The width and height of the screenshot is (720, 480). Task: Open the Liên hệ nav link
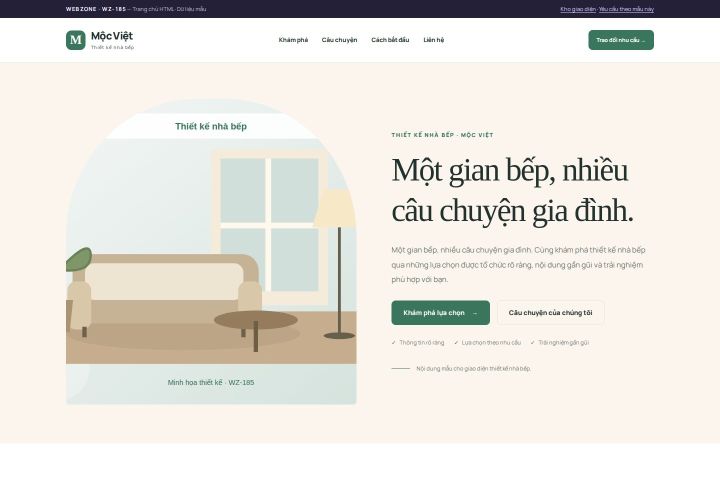click(433, 40)
